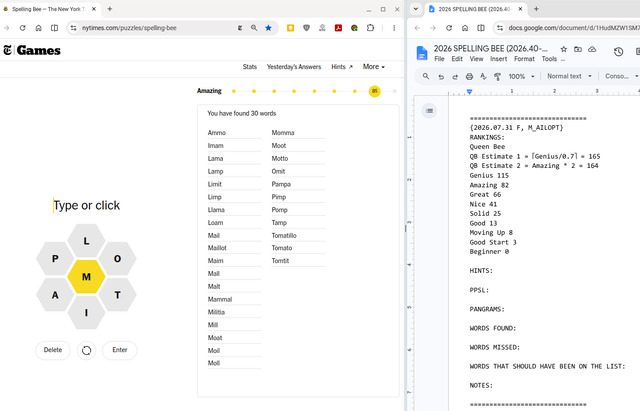The height and width of the screenshot is (411, 640).
Task: Click the letter T hexagon
Action: pyautogui.click(x=118, y=295)
